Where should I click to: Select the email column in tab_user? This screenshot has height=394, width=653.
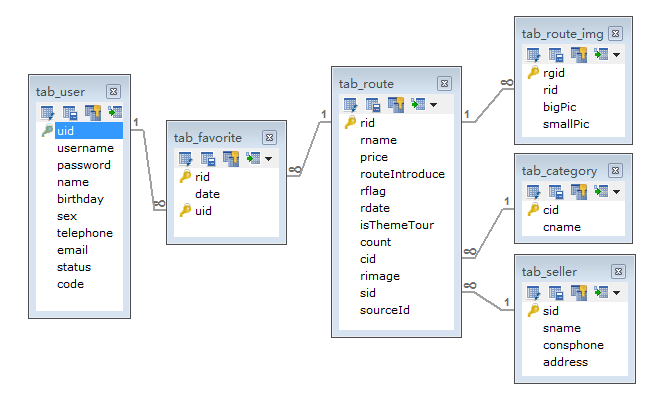pyautogui.click(x=72, y=250)
